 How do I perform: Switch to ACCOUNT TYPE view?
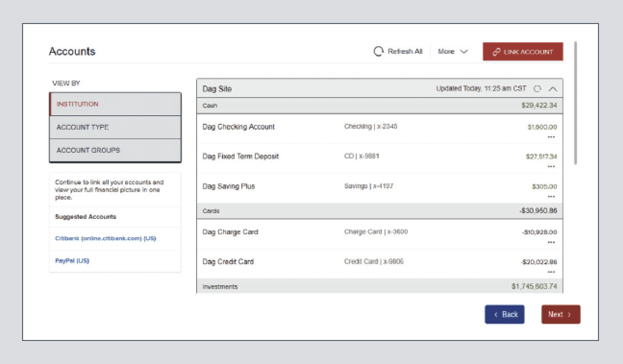tap(115, 127)
